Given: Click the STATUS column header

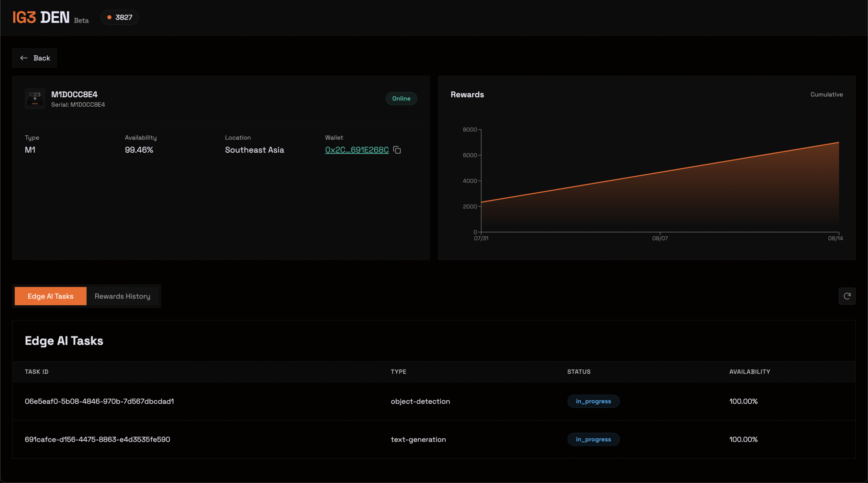Looking at the screenshot, I should (578, 372).
